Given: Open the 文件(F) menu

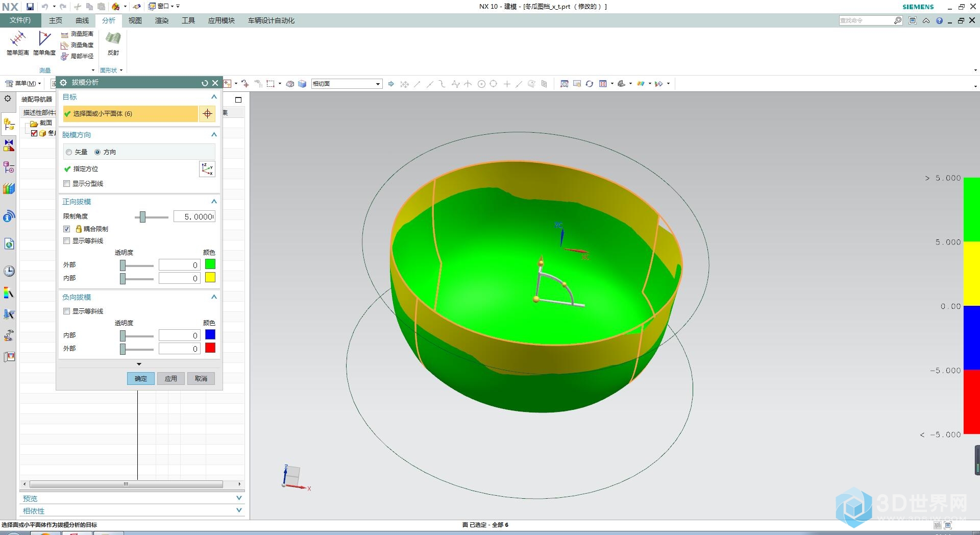Looking at the screenshot, I should point(20,20).
